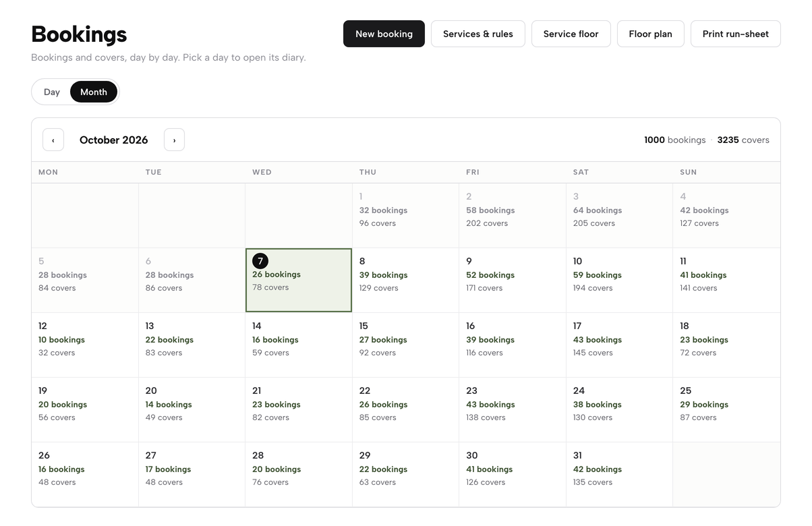
Task: Click the October 2026 month label
Action: coord(114,140)
